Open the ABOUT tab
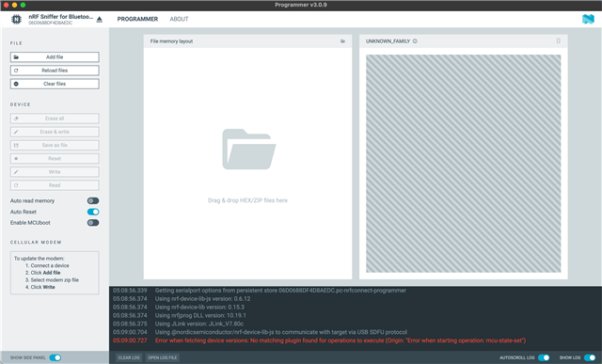Image resolution: width=602 pixels, height=364 pixels. point(179,19)
